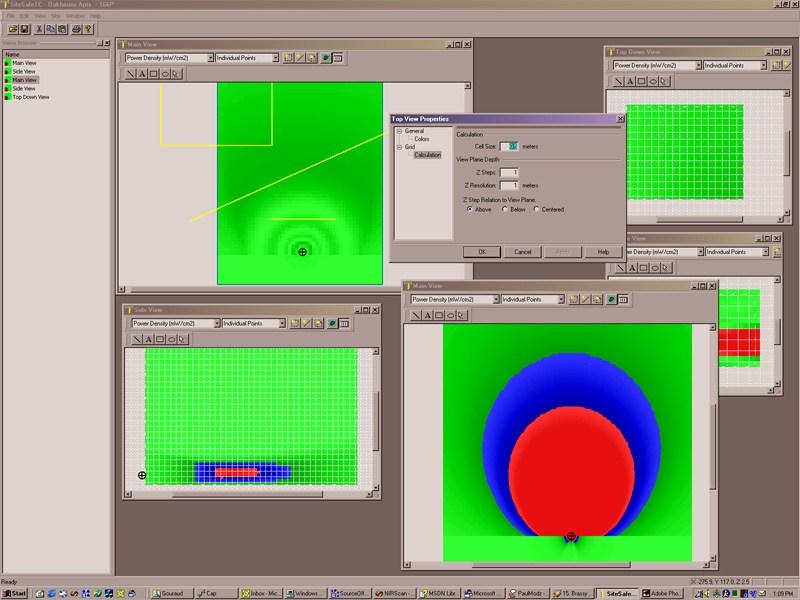Click the Copy icon in main toolbar
The image size is (800, 600).
pyautogui.click(x=51, y=30)
